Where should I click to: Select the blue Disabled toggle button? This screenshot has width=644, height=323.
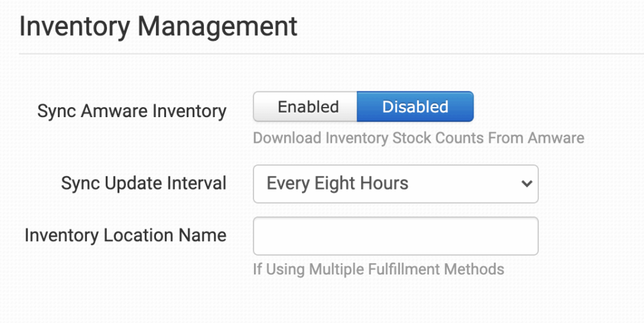click(x=415, y=107)
